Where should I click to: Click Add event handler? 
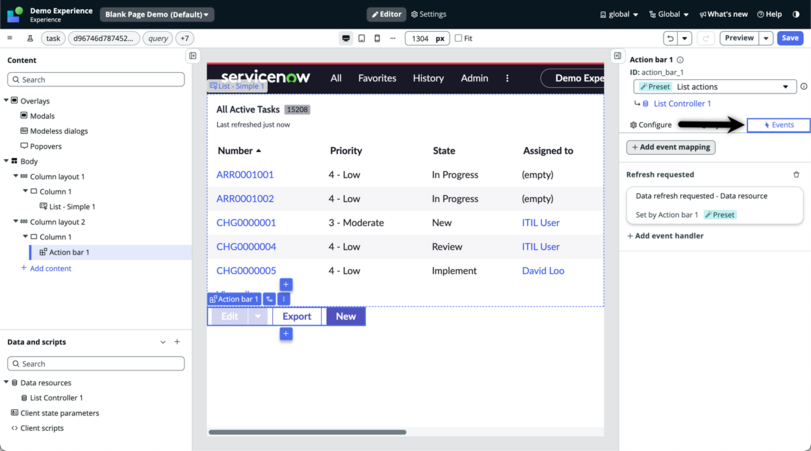tap(665, 236)
